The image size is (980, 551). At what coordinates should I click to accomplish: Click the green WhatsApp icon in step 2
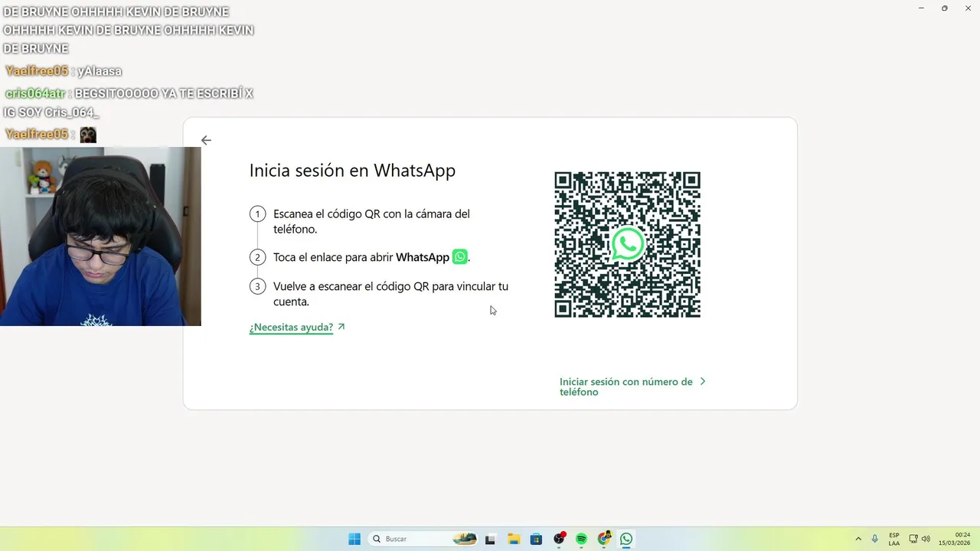tap(459, 257)
